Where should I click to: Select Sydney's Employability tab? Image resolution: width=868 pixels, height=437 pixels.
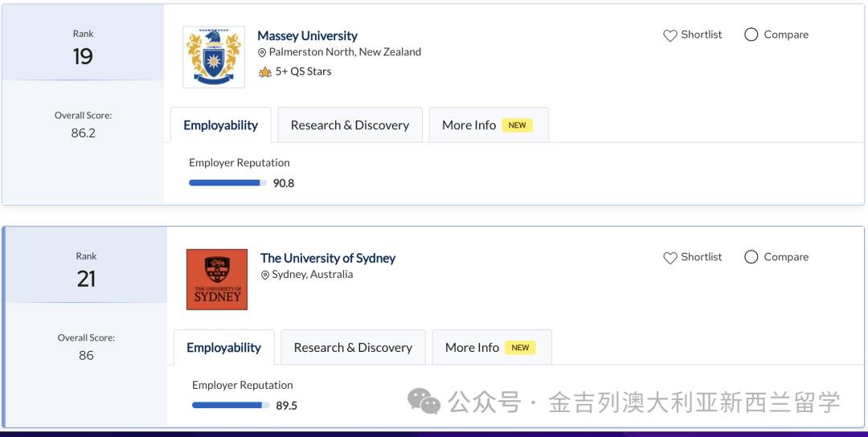pos(224,347)
